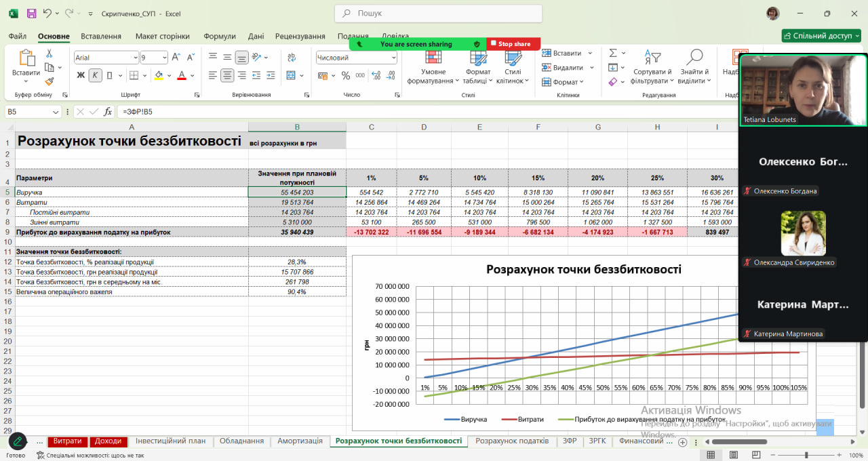Click the Спільний доступ share button
Viewport: 868px width, 461px height.
click(822, 36)
